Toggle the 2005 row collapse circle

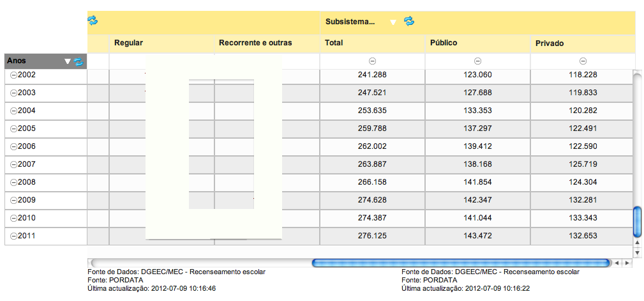point(13,129)
